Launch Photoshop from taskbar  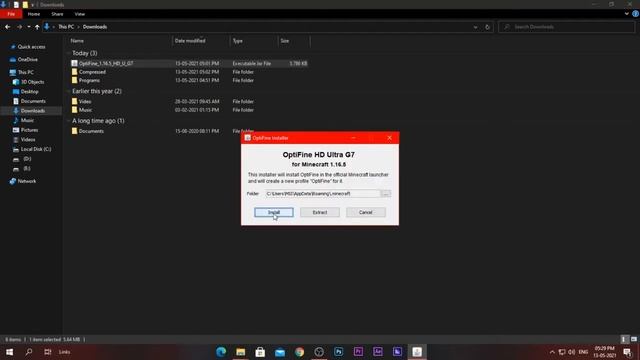[x=338, y=352]
